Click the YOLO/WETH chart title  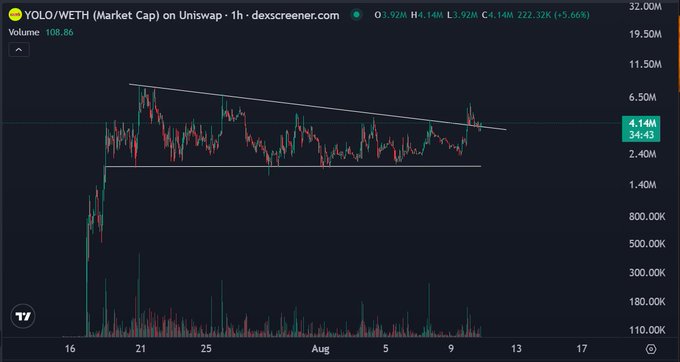(182, 15)
